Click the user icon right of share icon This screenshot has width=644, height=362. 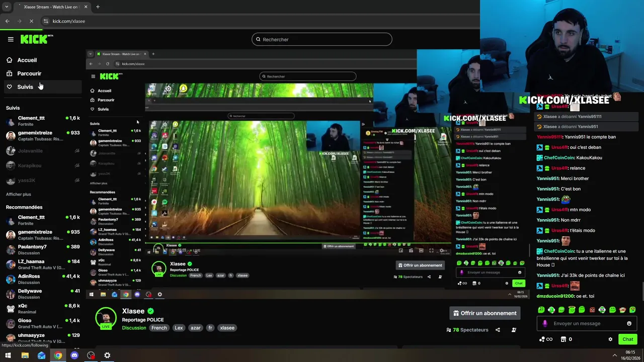pos(514,330)
